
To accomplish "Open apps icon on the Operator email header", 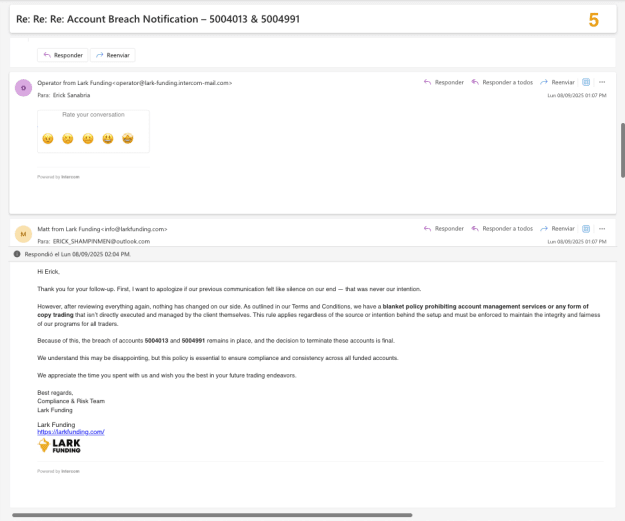I will pyautogui.click(x=586, y=82).
